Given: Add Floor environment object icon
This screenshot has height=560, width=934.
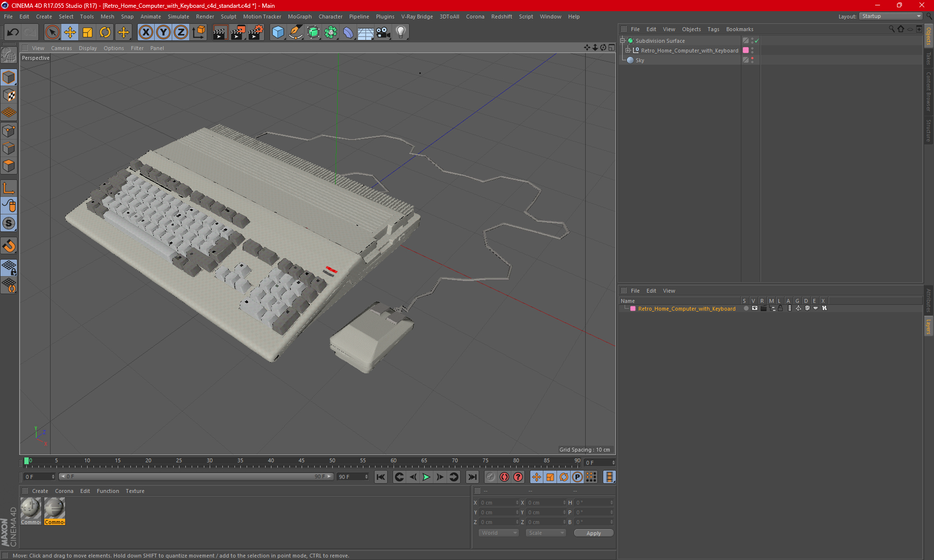Looking at the screenshot, I should pos(365,32).
